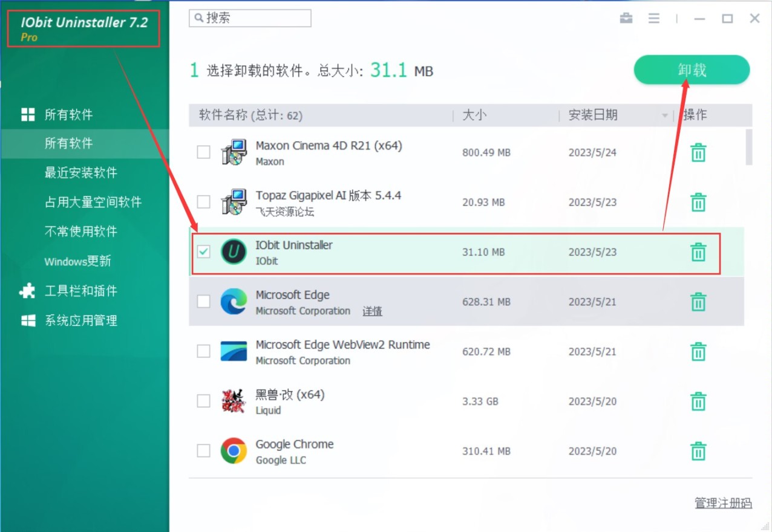Sort by 安装日期 column header
Screen dimensions: 772x532
593,115
